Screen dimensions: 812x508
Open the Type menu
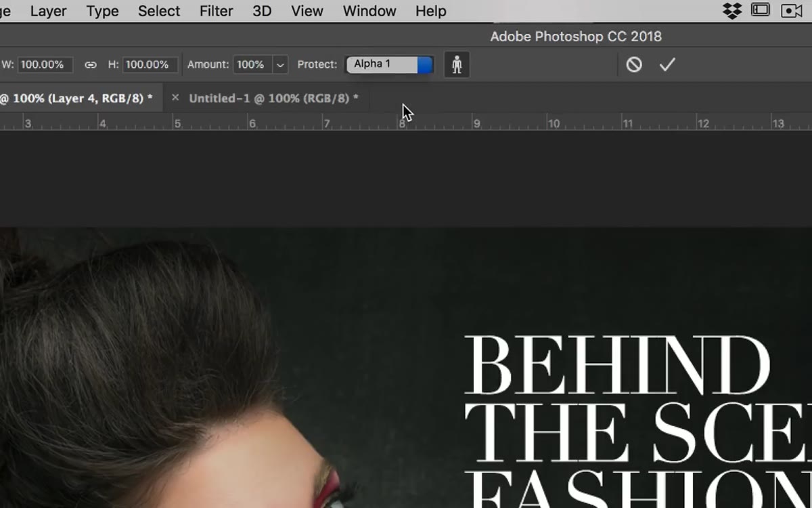click(x=102, y=12)
